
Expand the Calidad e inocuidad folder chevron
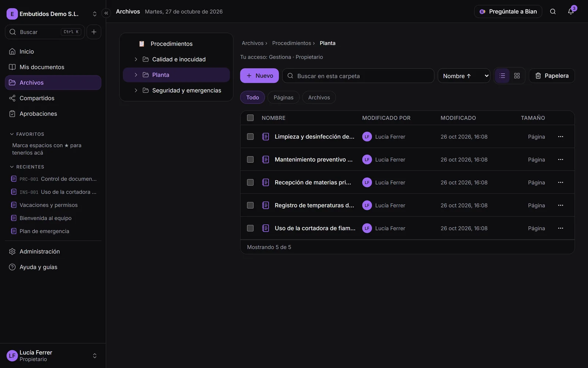pos(136,59)
